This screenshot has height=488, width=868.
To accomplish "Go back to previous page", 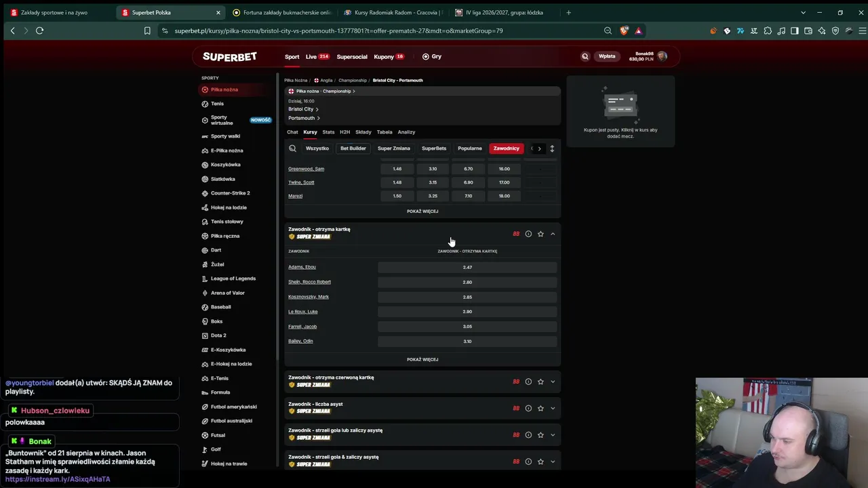I will coord(12,30).
